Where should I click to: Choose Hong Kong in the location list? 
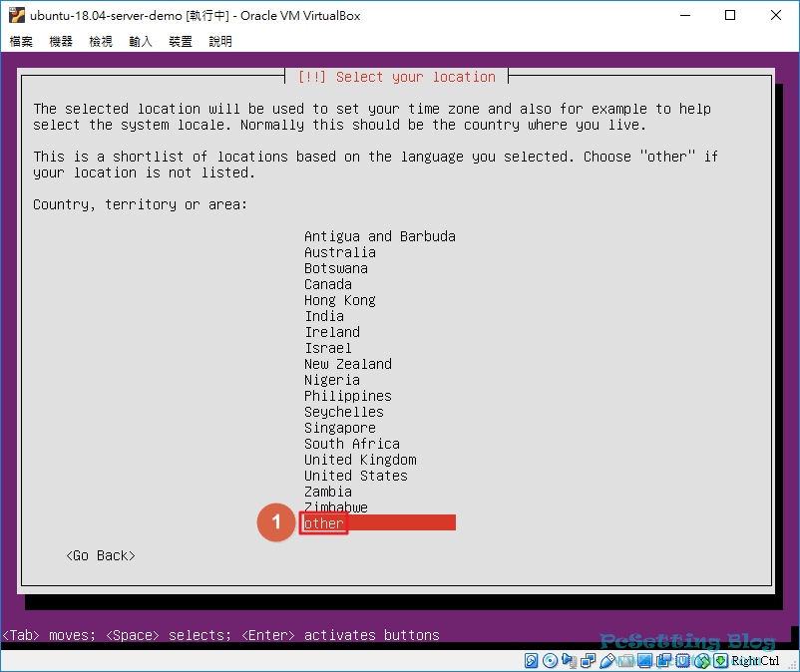coord(339,300)
